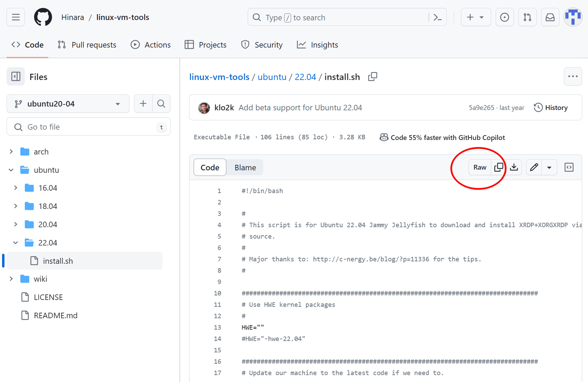The width and height of the screenshot is (588, 382).
Task: Switch to Blame view
Action: click(245, 168)
